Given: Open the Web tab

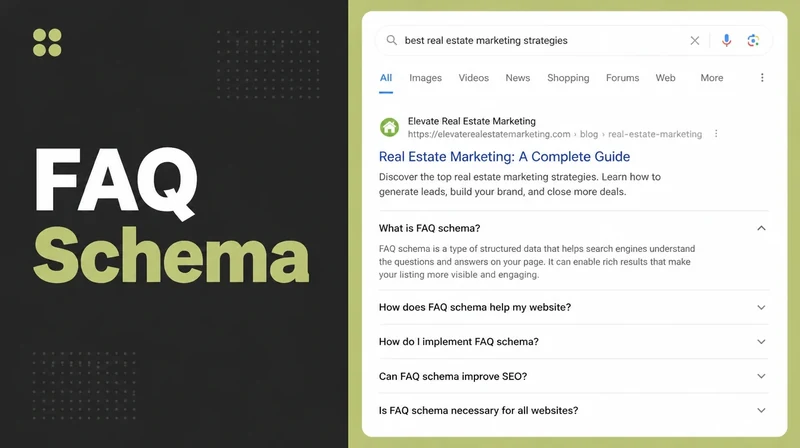Looking at the screenshot, I should (x=665, y=78).
